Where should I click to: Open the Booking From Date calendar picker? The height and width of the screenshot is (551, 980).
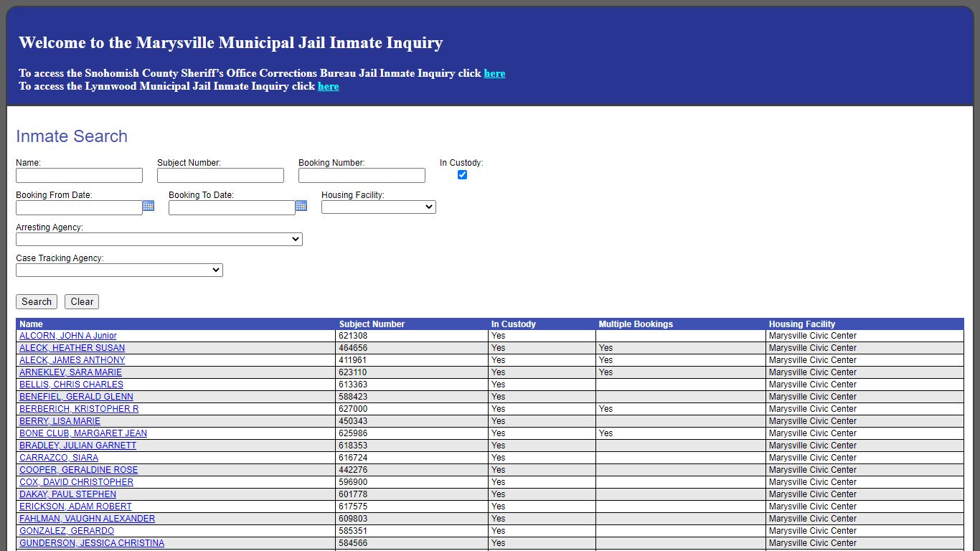(x=149, y=206)
